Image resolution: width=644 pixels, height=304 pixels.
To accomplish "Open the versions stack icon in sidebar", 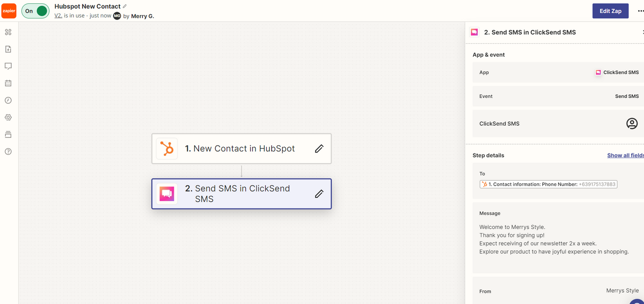I will tap(8, 134).
